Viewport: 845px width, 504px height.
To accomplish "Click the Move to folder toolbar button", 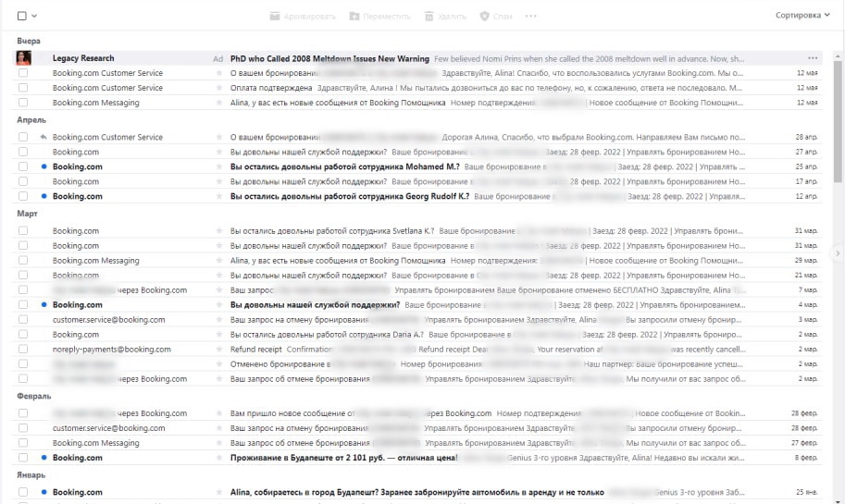I will point(379,16).
